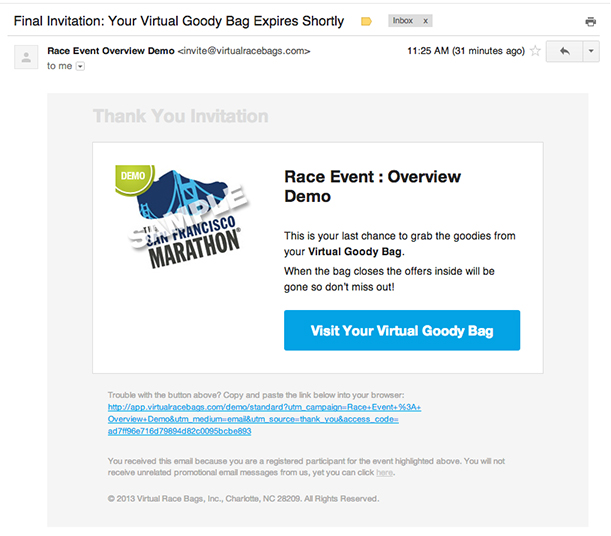Click the sender's profile avatar
Screen dimensions: 611x536
pyautogui.click(x=26, y=57)
